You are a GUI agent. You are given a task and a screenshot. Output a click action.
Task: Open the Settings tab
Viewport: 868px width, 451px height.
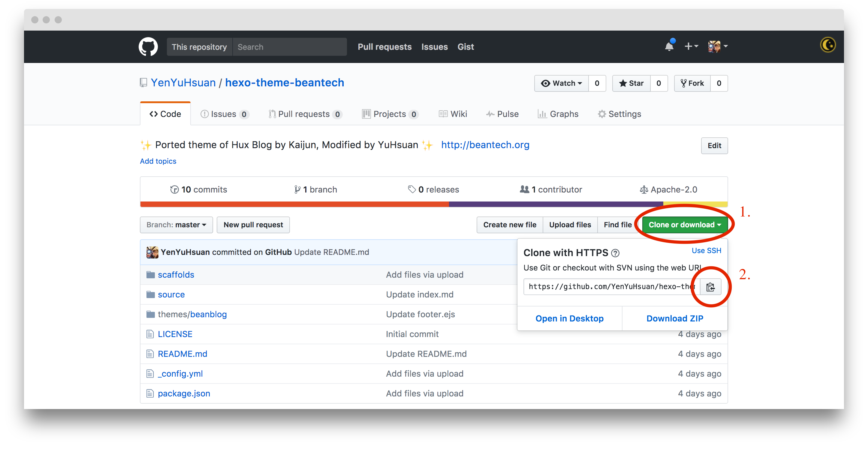pos(619,114)
